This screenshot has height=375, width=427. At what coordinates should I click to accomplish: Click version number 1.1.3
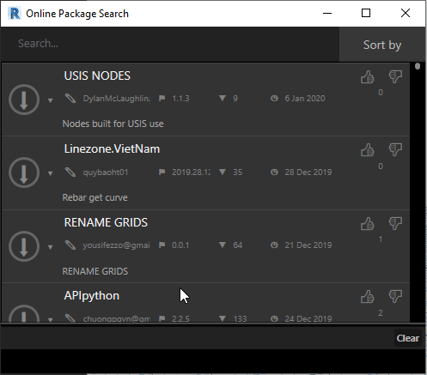tap(180, 98)
